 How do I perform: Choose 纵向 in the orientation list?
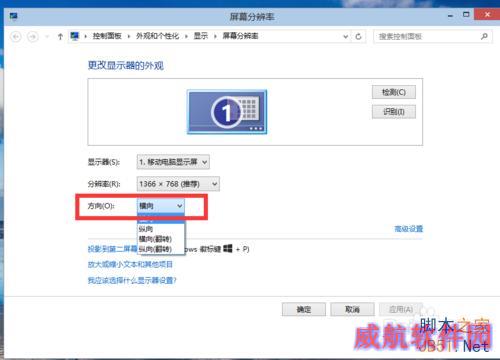coord(161,229)
